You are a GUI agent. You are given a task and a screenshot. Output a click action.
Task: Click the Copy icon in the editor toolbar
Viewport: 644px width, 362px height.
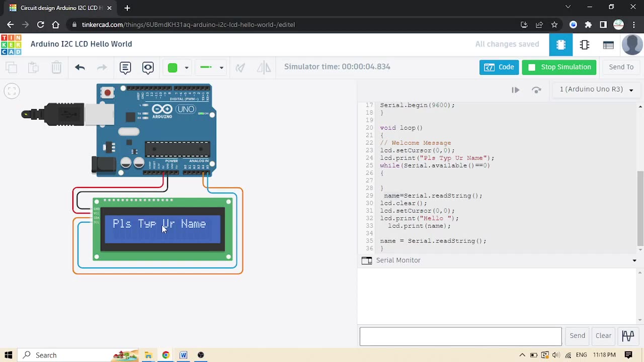click(x=12, y=67)
